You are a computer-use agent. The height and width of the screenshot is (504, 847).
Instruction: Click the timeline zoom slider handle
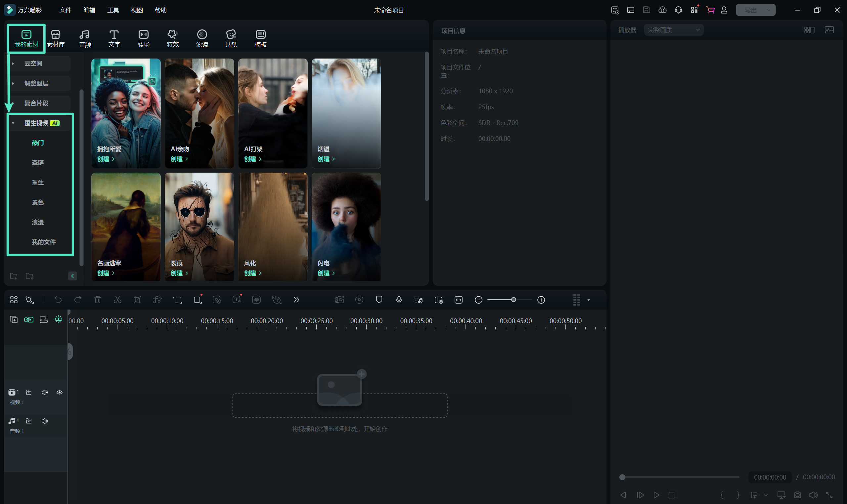click(x=513, y=300)
